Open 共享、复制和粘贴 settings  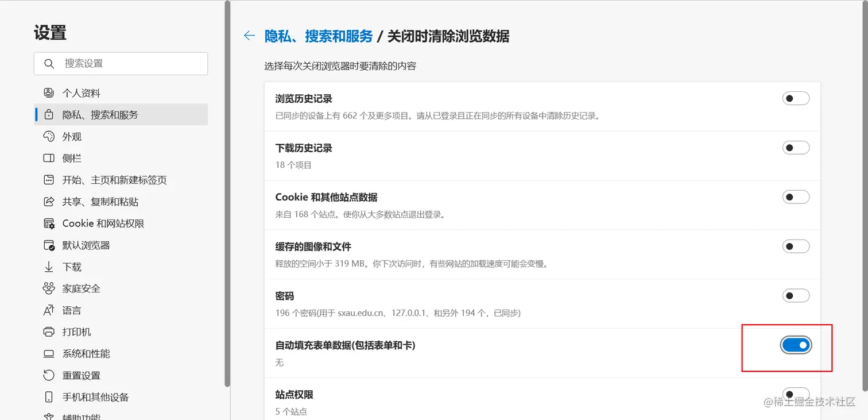pos(121,202)
